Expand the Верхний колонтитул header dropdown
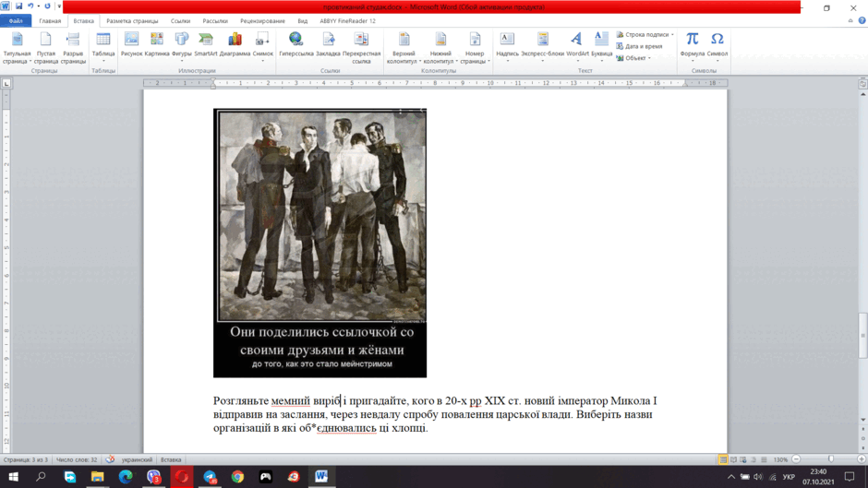This screenshot has height=488, width=868. (x=404, y=48)
